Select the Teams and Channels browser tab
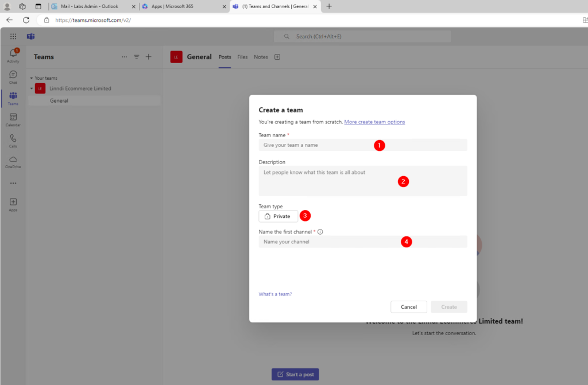 pos(275,6)
